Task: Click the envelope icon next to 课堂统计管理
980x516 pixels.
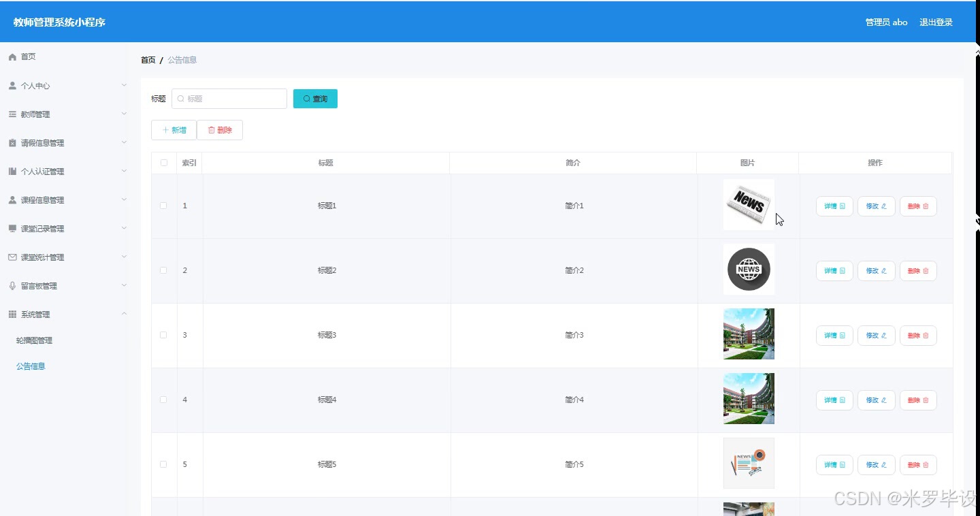Action: click(x=12, y=257)
